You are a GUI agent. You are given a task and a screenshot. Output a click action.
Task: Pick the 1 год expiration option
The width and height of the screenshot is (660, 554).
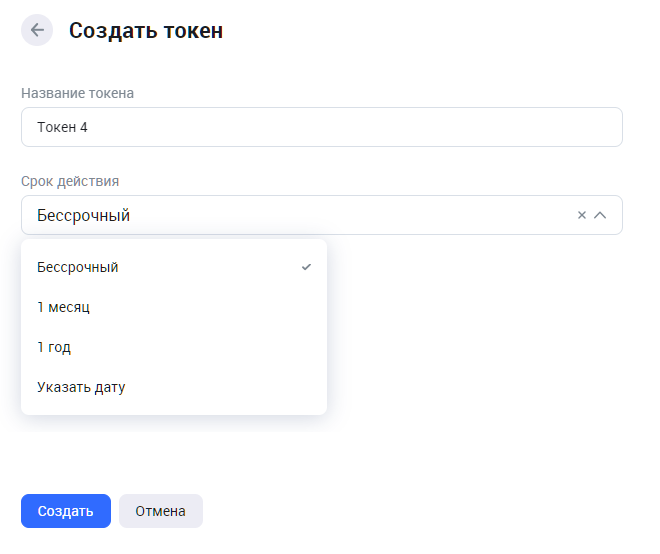[54, 347]
